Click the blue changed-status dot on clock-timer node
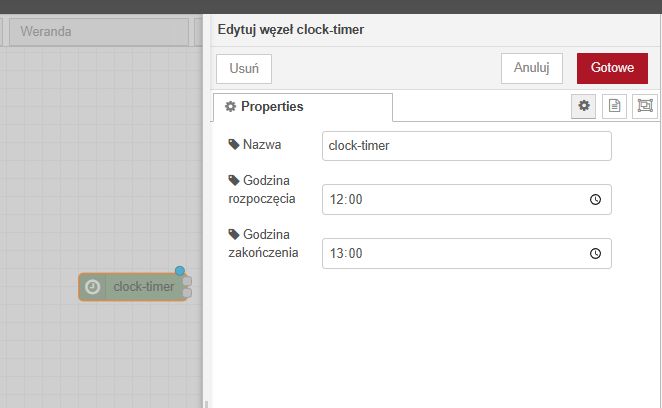This screenshot has width=662, height=408. click(x=180, y=270)
